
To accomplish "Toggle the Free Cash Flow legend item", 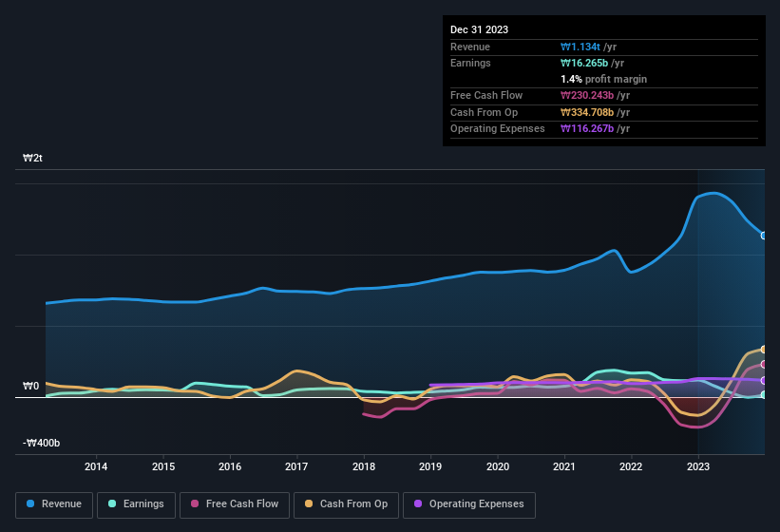I will click(x=235, y=504).
